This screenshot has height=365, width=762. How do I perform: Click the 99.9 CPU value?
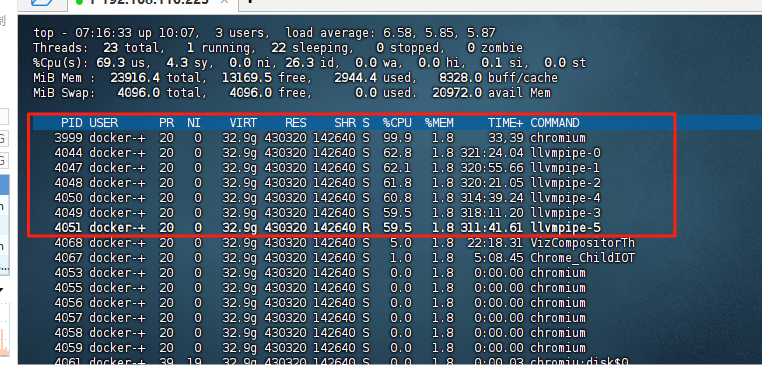[x=397, y=138]
